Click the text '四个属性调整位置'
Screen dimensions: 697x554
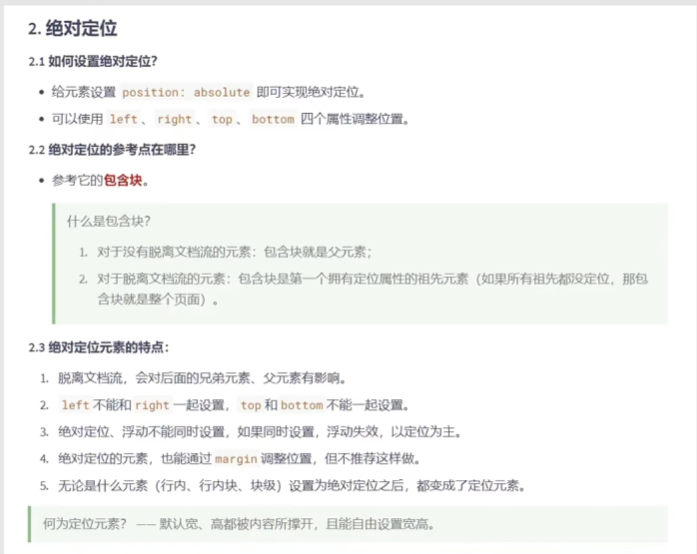click(x=352, y=119)
